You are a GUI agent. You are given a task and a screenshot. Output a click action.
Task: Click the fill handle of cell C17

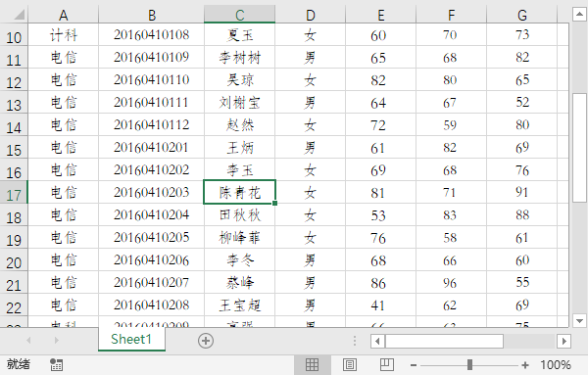pyautogui.click(x=274, y=203)
